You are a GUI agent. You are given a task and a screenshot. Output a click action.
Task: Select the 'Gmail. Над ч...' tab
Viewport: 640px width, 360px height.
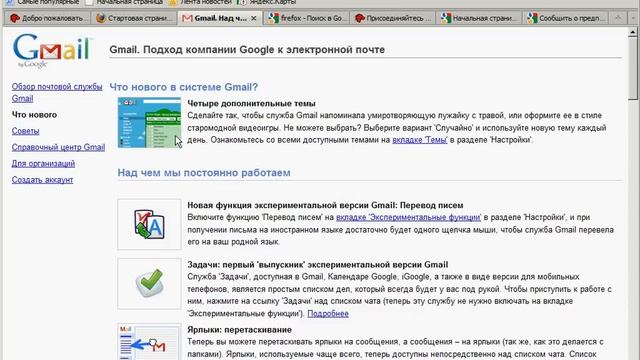click(x=220, y=18)
